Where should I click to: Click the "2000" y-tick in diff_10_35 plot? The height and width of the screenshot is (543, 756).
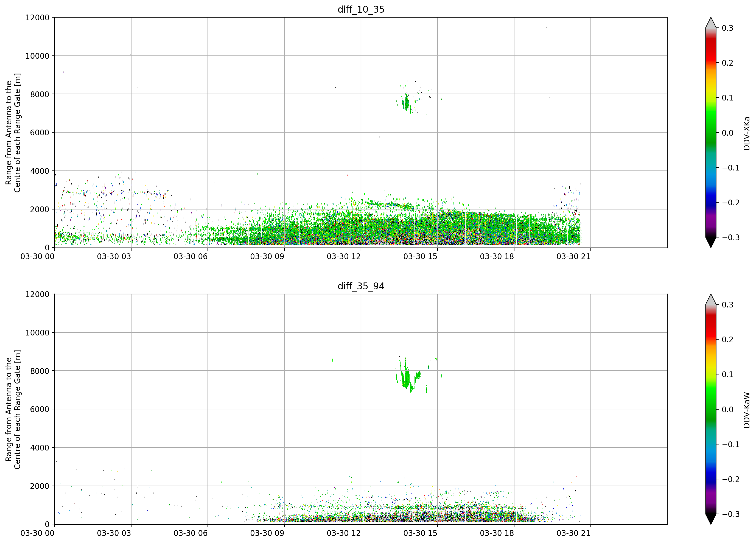40,209
